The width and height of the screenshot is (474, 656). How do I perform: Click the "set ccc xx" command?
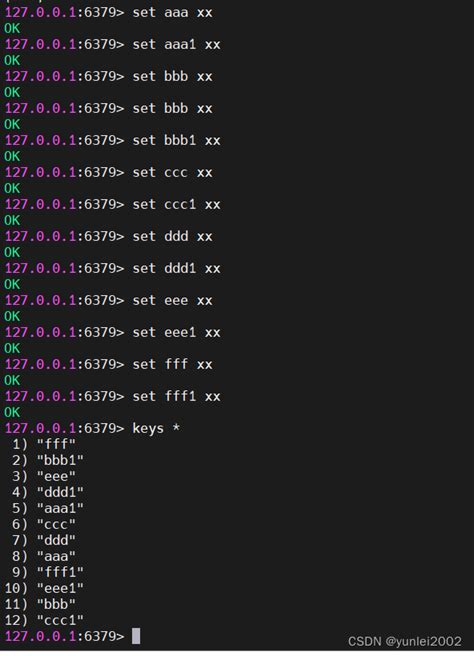coord(172,172)
